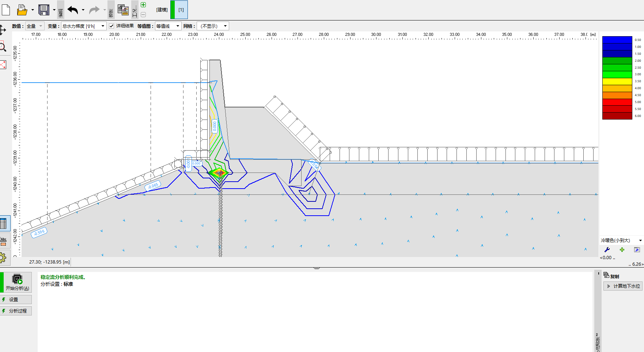Undo the last action

click(x=73, y=10)
